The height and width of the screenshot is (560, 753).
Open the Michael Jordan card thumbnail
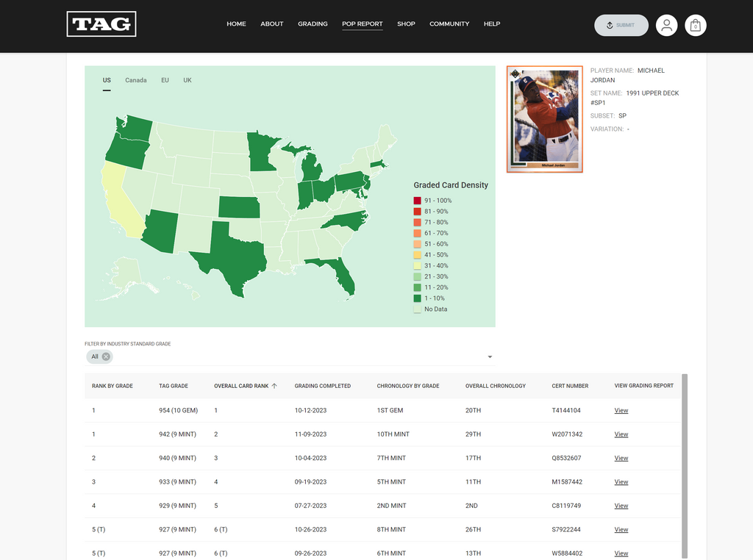point(544,119)
